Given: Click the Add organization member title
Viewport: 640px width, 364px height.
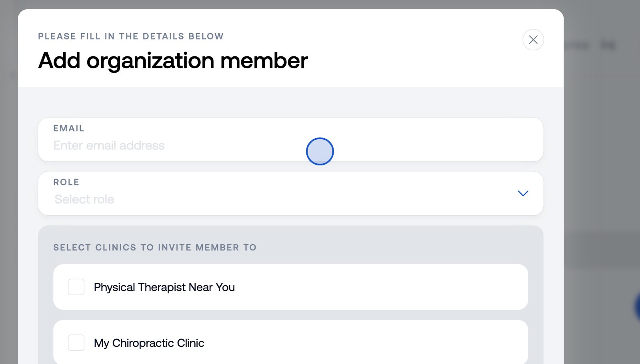Looking at the screenshot, I should click(x=173, y=61).
